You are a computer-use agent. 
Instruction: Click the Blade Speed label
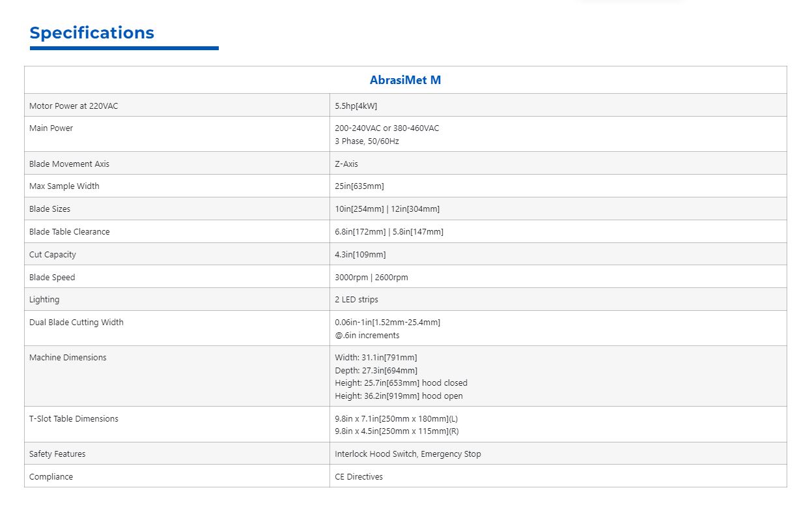click(x=52, y=277)
